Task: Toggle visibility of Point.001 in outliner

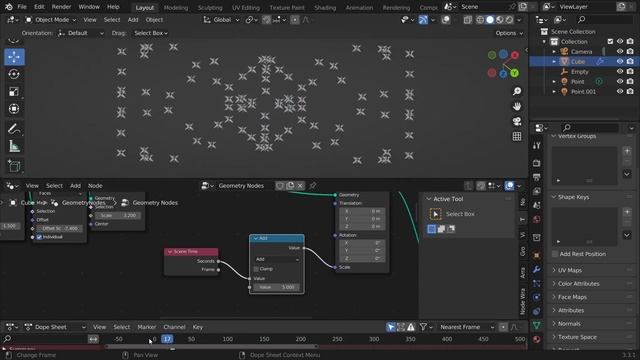Action: coord(620,91)
